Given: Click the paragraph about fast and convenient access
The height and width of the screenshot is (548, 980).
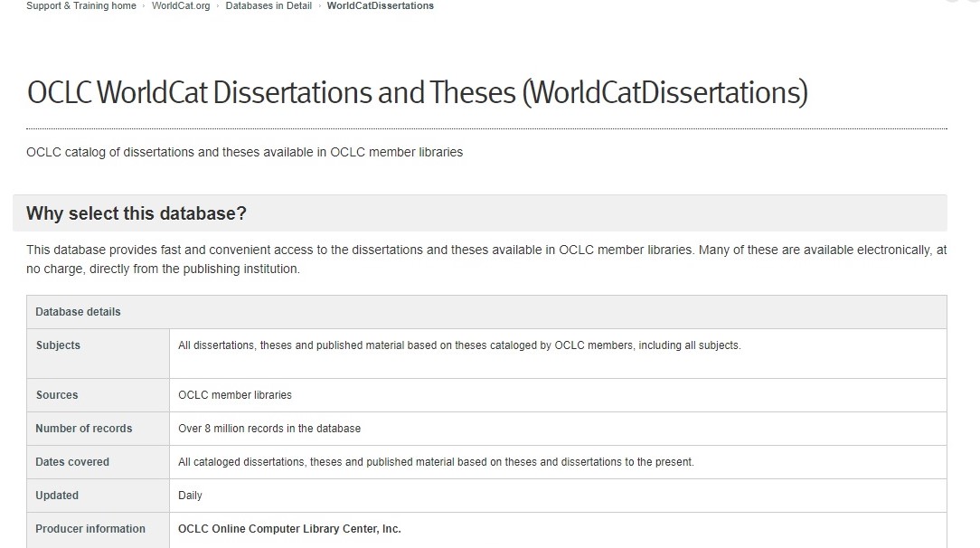Looking at the screenshot, I should pos(486,259).
